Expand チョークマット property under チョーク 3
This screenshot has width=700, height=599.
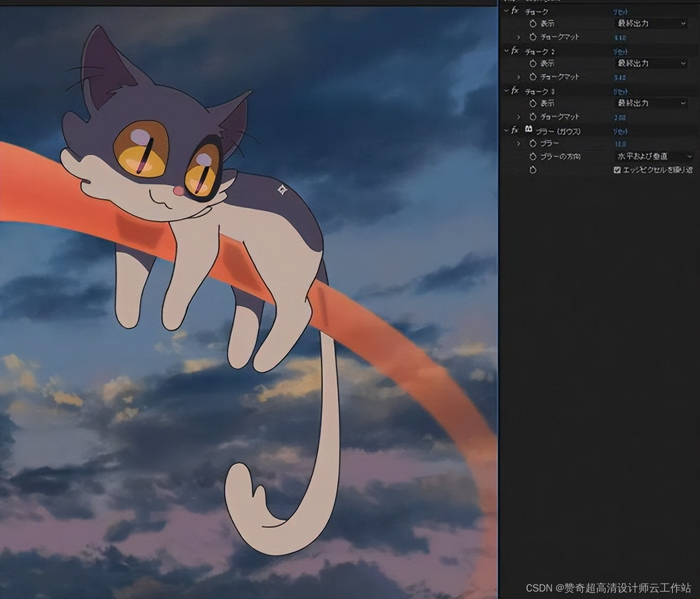[519, 117]
